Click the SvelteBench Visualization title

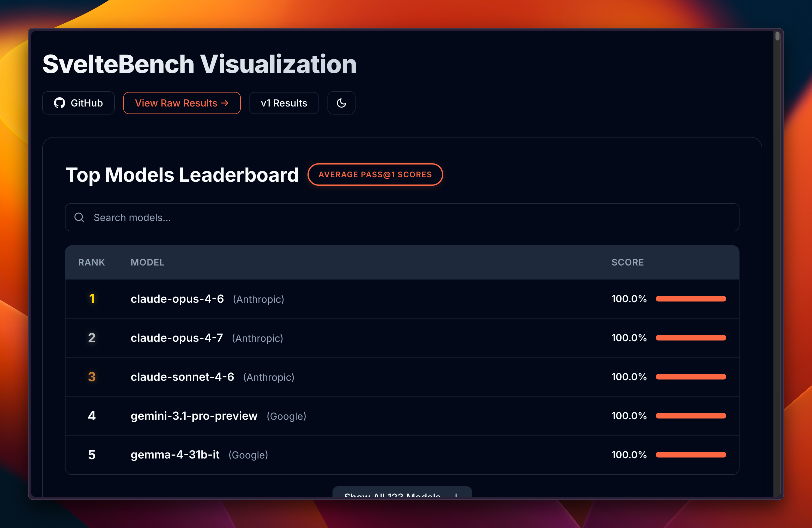tap(199, 64)
